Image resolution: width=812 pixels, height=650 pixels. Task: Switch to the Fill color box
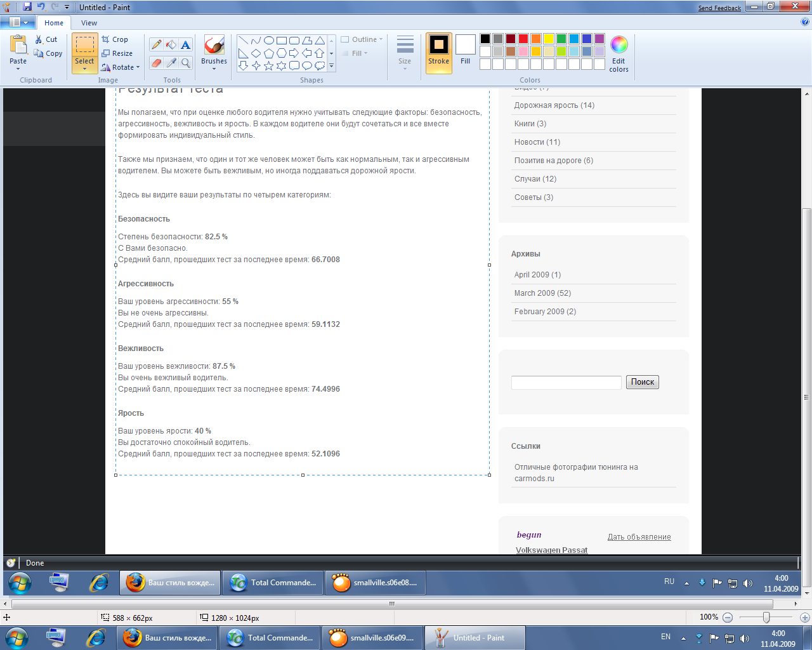pyautogui.click(x=465, y=51)
